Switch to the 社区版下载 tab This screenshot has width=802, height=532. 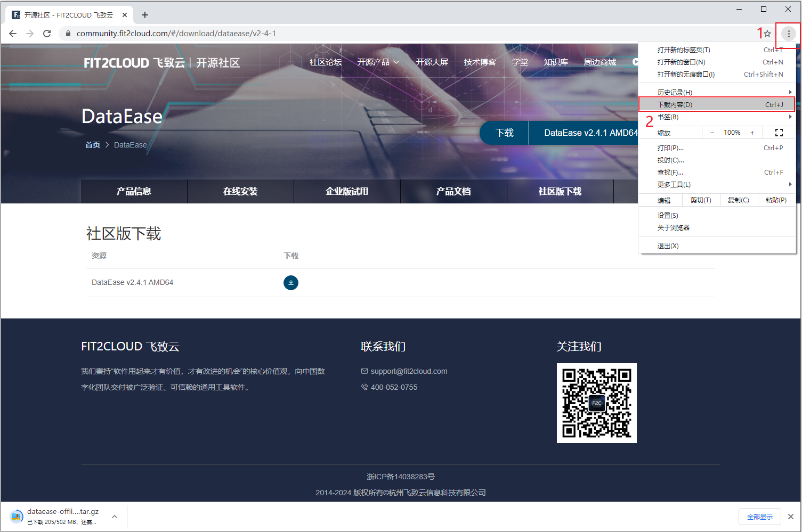point(560,191)
